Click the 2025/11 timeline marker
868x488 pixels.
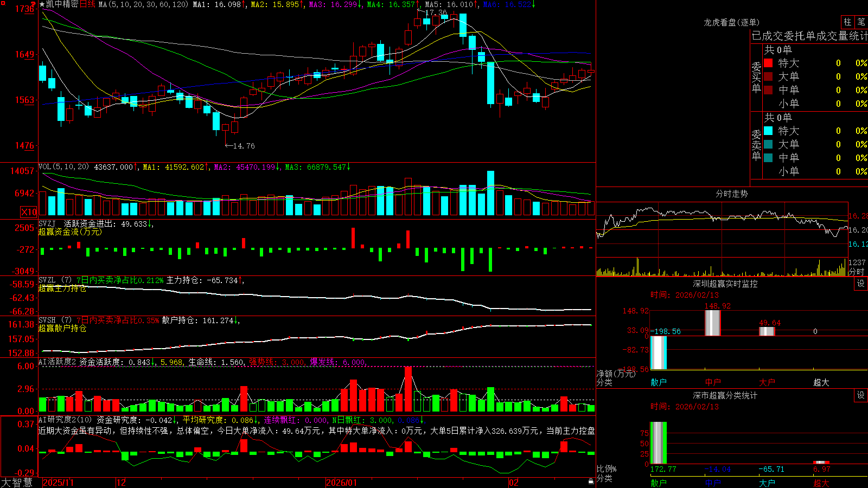[58, 483]
